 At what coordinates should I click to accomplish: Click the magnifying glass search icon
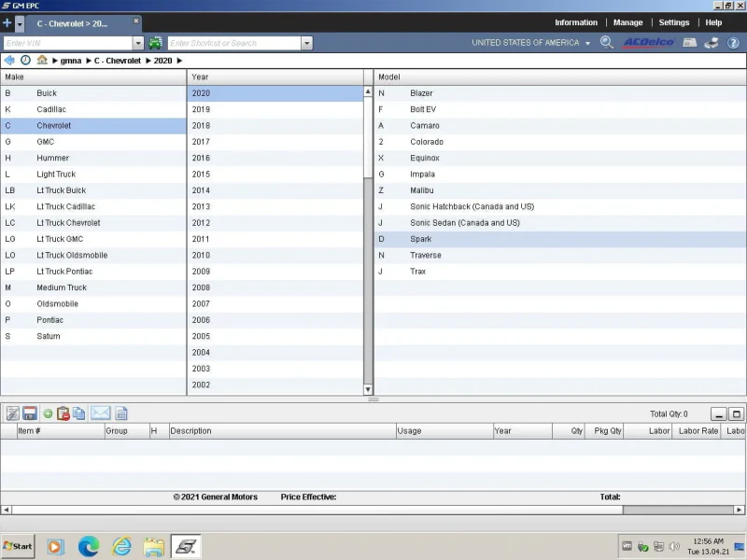tap(607, 43)
